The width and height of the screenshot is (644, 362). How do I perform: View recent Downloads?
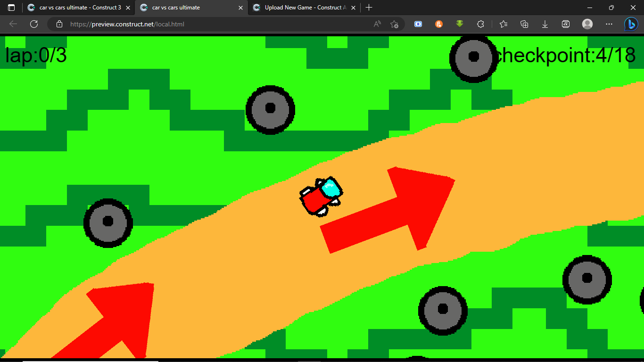tap(545, 24)
